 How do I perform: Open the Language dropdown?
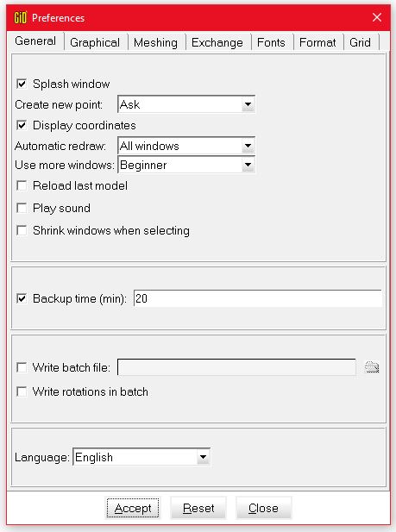pos(141,457)
